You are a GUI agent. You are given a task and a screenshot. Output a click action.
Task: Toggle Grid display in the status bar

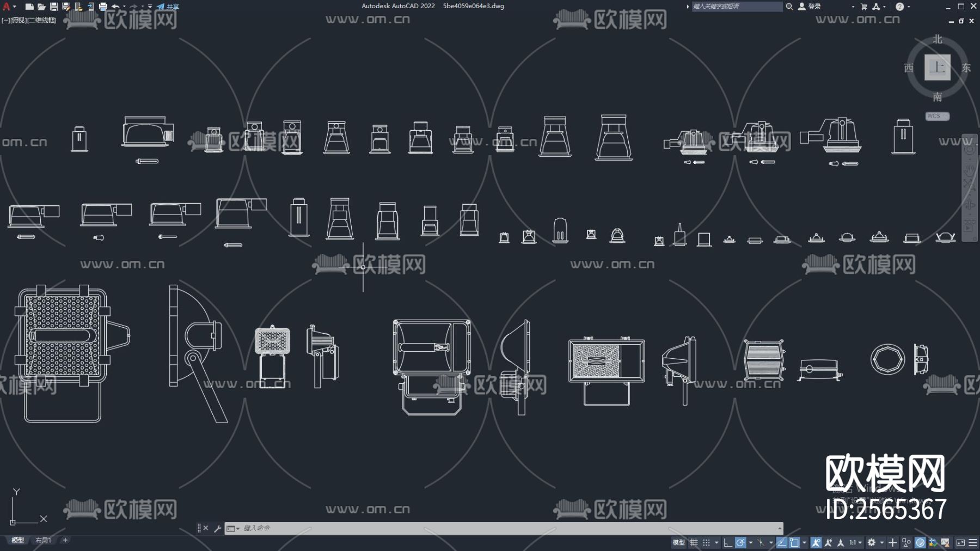[x=693, y=543]
